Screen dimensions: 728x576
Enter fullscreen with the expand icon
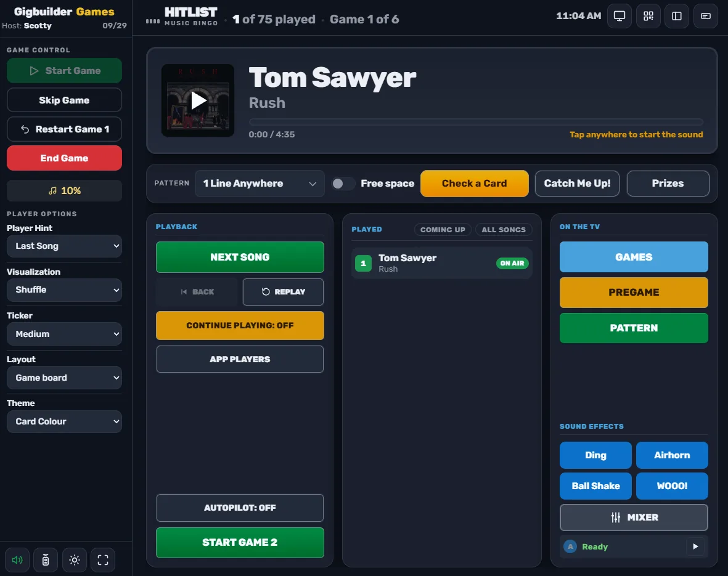pos(102,560)
